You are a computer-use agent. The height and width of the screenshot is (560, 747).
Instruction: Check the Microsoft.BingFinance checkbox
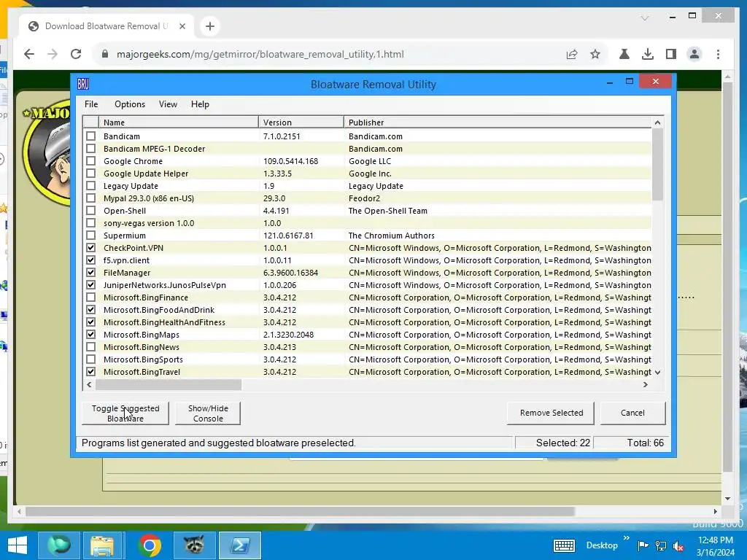pos(90,297)
